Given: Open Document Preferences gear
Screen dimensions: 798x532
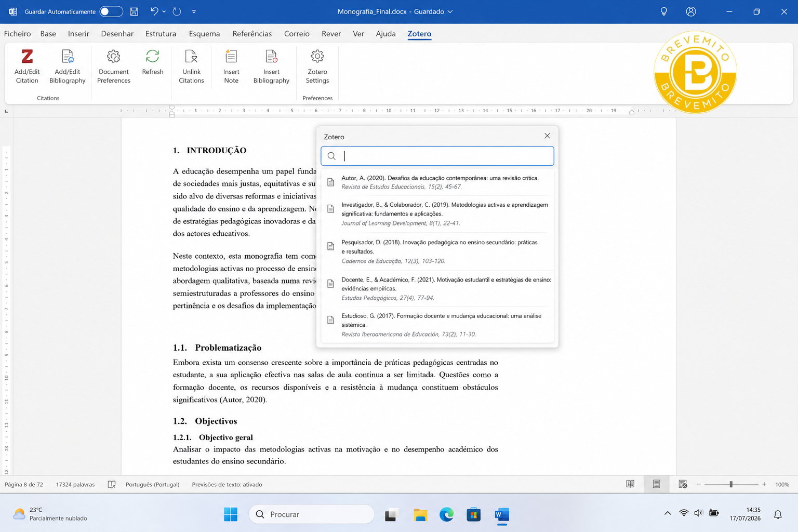Looking at the screenshot, I should point(113,56).
